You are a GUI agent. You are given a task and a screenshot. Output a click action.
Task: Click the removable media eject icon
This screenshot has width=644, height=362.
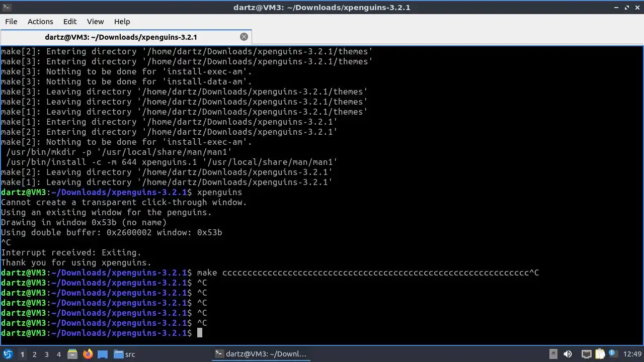[553, 354]
